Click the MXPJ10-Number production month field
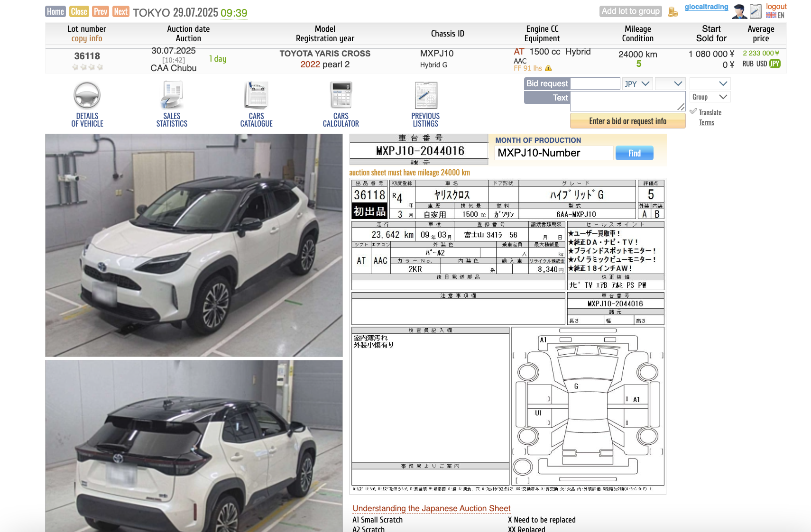The width and height of the screenshot is (811, 532). click(x=554, y=153)
